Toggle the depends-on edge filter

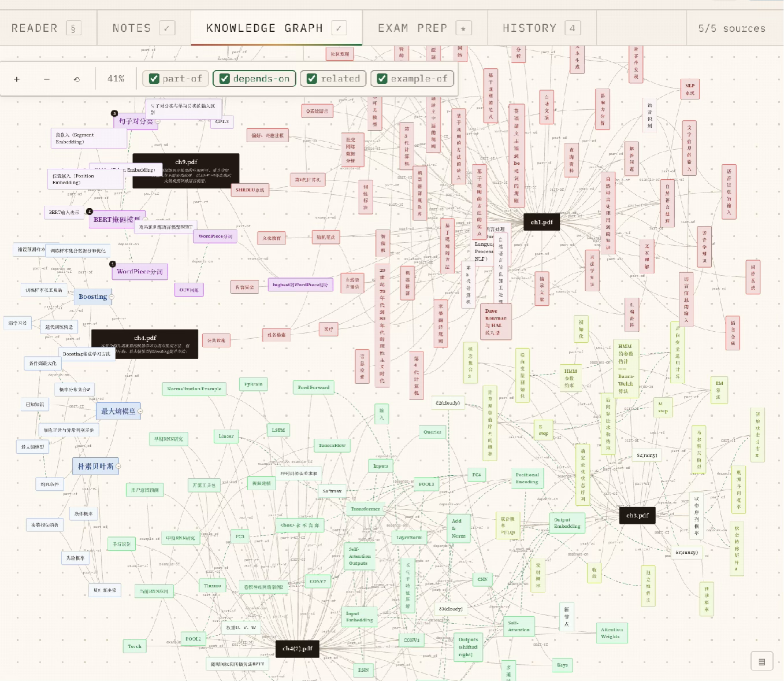pos(254,79)
